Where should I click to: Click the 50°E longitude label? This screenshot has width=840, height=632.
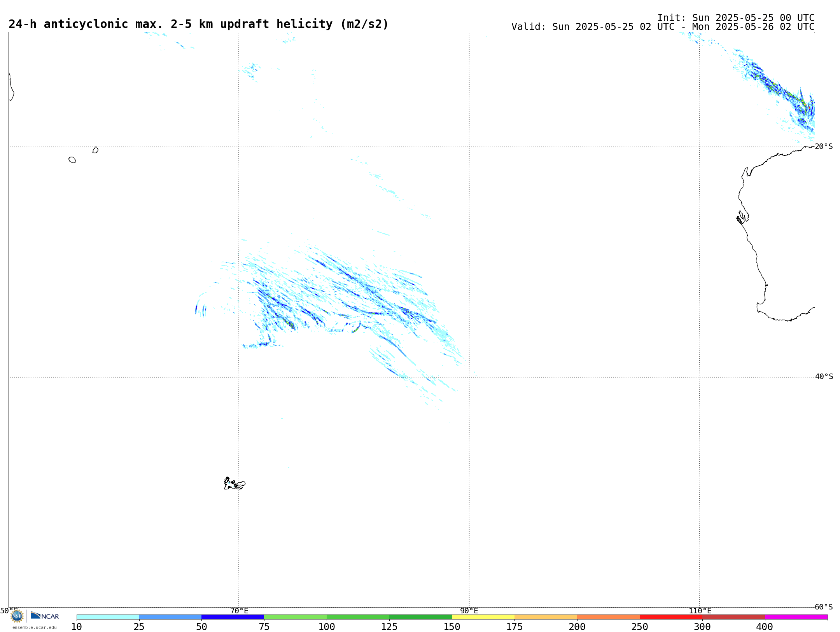coord(9,611)
